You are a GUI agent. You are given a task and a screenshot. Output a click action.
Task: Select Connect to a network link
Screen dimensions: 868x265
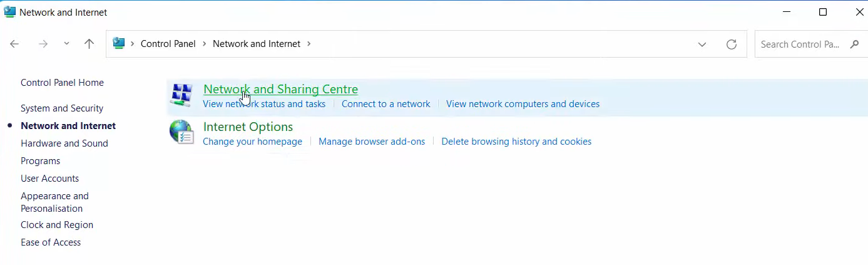(x=385, y=104)
